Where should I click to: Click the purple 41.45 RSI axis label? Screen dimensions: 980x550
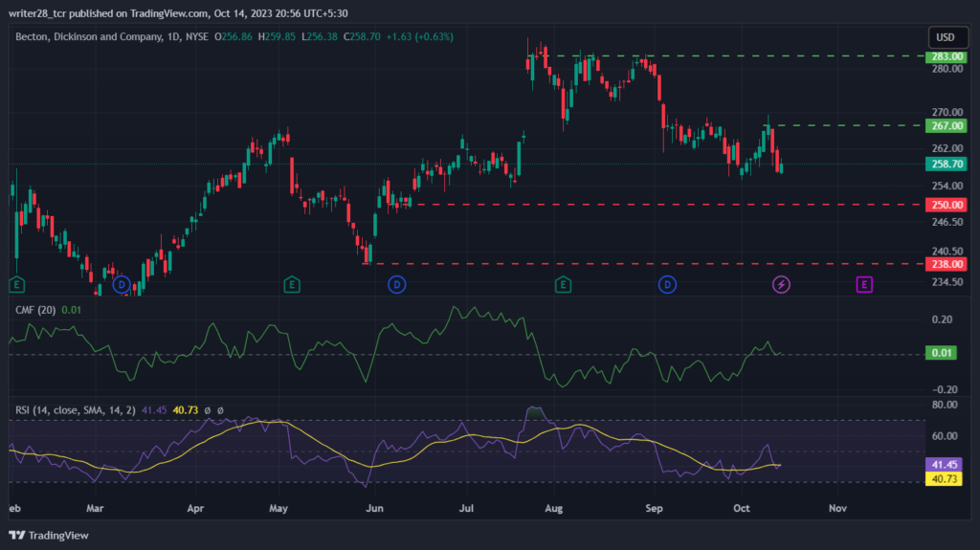[944, 464]
